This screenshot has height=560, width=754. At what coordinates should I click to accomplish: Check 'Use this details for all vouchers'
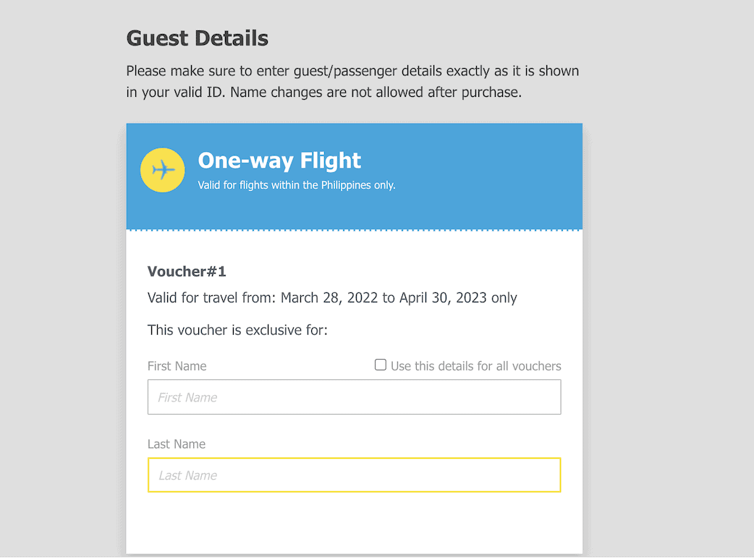pyautogui.click(x=381, y=365)
